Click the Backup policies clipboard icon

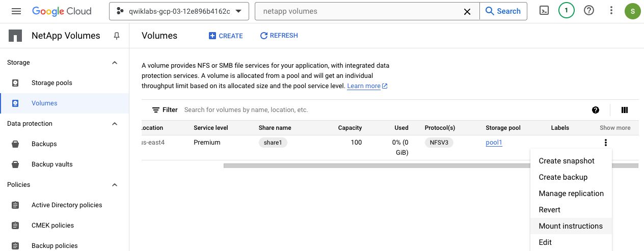pyautogui.click(x=15, y=246)
